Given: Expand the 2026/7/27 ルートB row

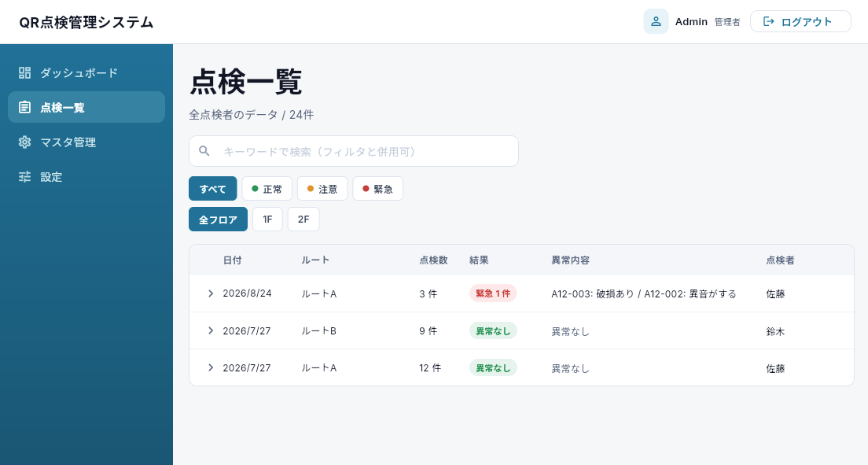Looking at the screenshot, I should click(x=211, y=330).
